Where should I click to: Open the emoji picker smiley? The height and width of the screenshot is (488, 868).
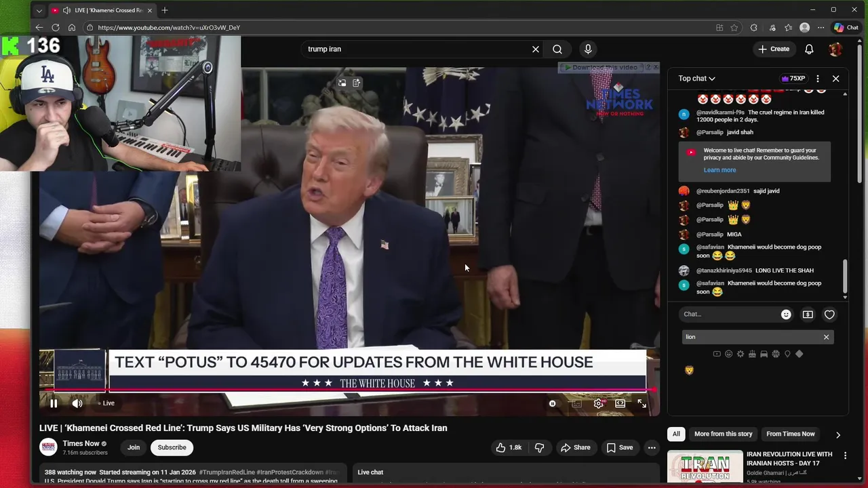(x=786, y=314)
